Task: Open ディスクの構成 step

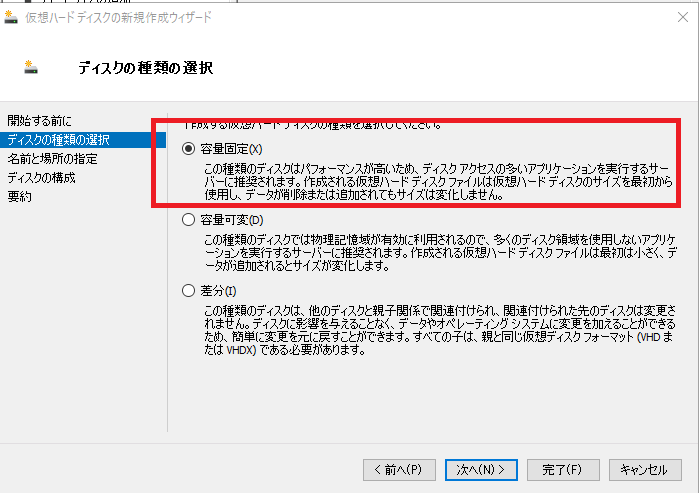Action: click(41, 178)
